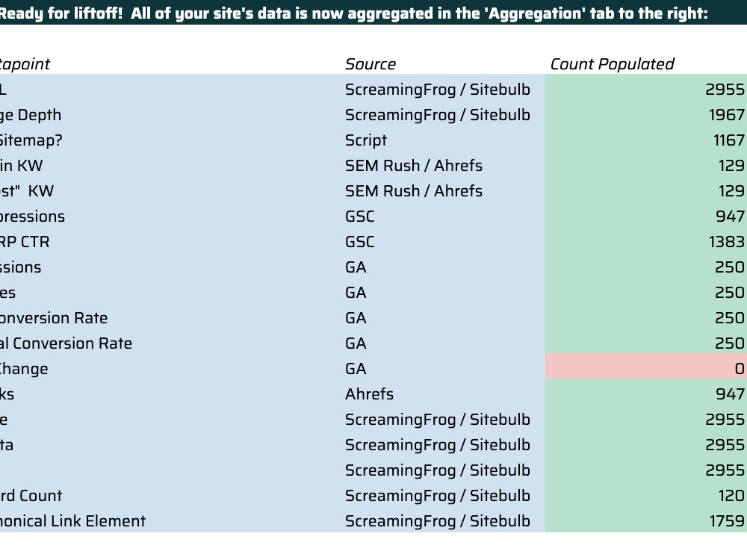Click the 'Canonical Link Element' datapoint cell
Image resolution: width=747 pixels, height=560 pixels.
tap(170, 520)
